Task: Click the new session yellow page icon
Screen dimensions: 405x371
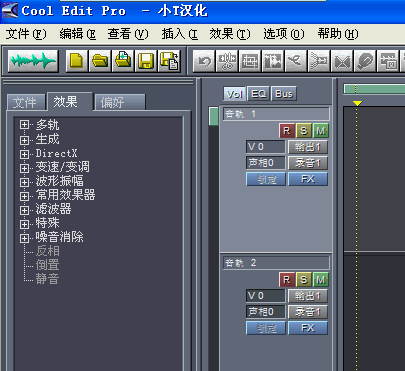Action: [x=77, y=61]
